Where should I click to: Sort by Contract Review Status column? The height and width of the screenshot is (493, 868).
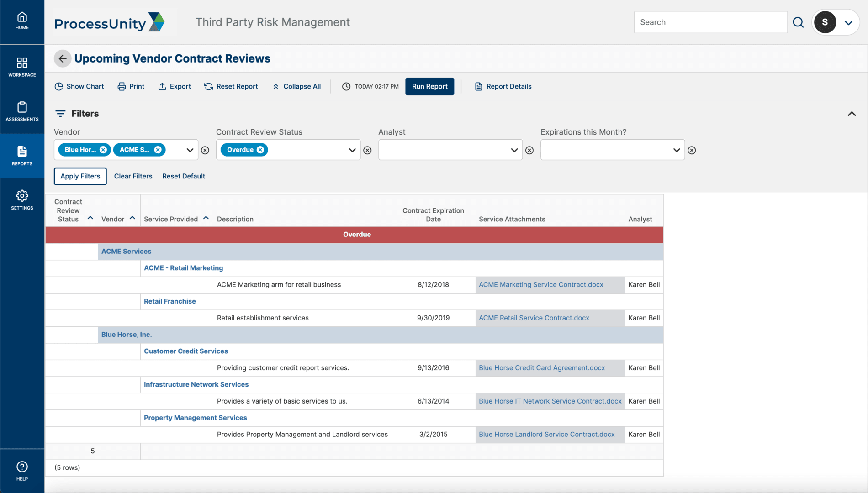click(x=90, y=218)
